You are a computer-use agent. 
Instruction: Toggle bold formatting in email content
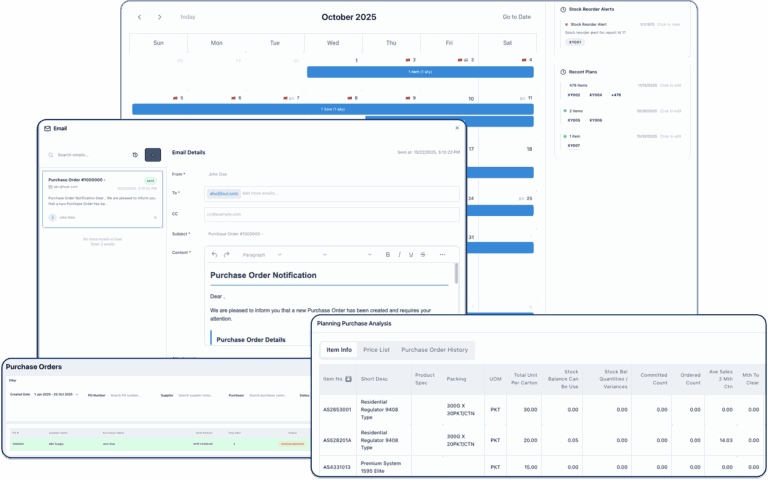387,254
